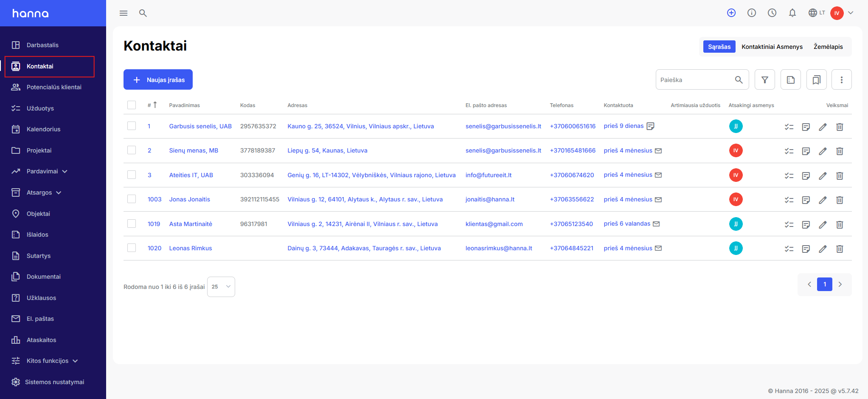Open the Garbusis senelis, UAB contact link
Screen dimensions: 868x399
(200, 126)
